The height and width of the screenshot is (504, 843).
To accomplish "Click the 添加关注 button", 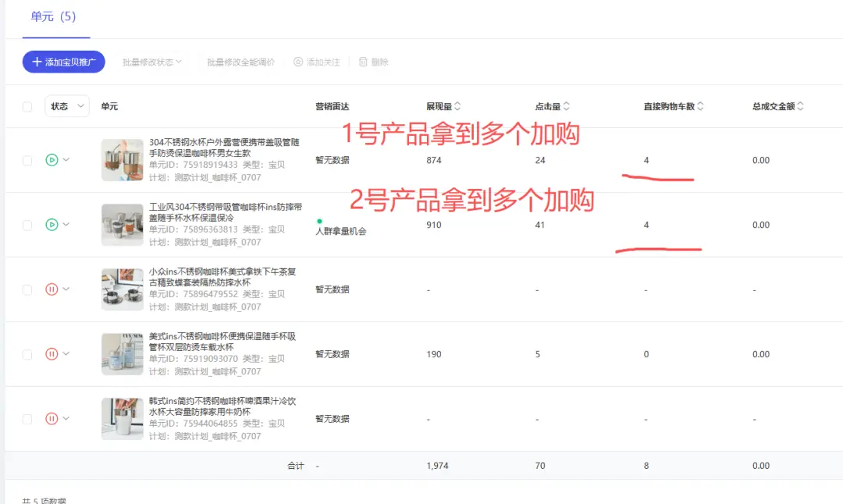I will (x=317, y=62).
